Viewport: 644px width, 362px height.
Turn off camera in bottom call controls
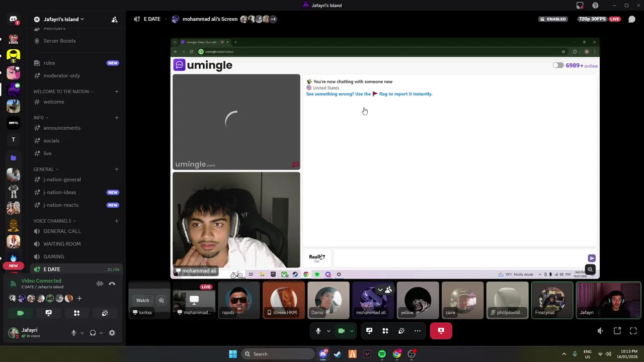341,331
